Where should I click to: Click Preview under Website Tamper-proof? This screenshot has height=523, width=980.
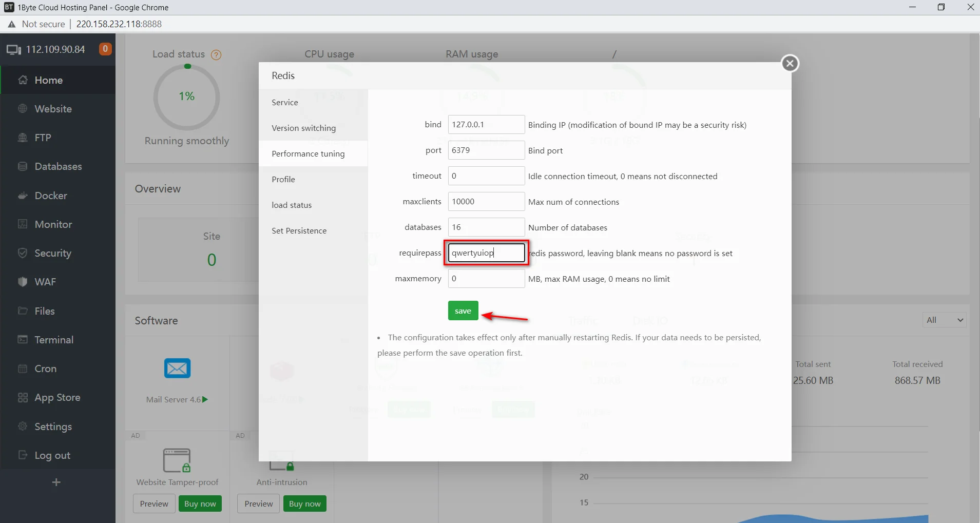click(154, 503)
